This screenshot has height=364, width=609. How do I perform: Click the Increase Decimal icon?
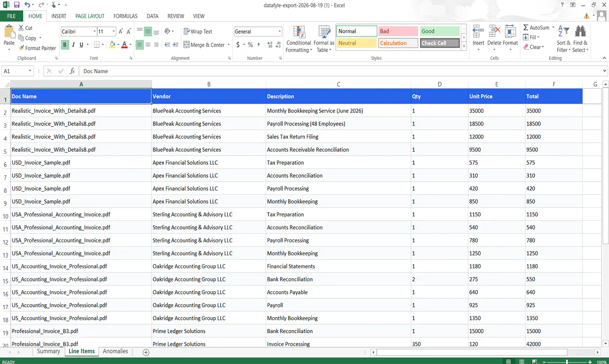coord(270,45)
